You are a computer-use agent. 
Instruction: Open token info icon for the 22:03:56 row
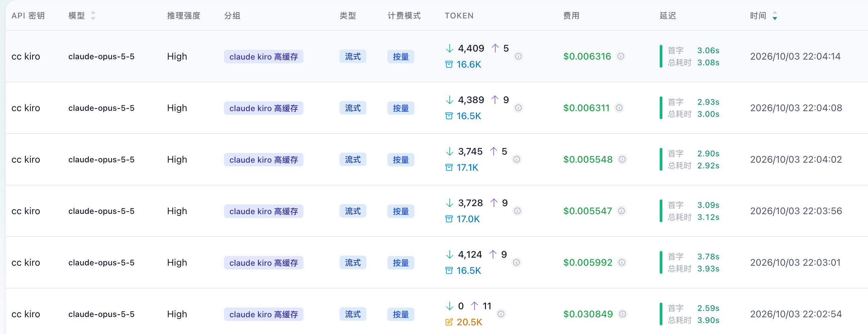coord(517,211)
